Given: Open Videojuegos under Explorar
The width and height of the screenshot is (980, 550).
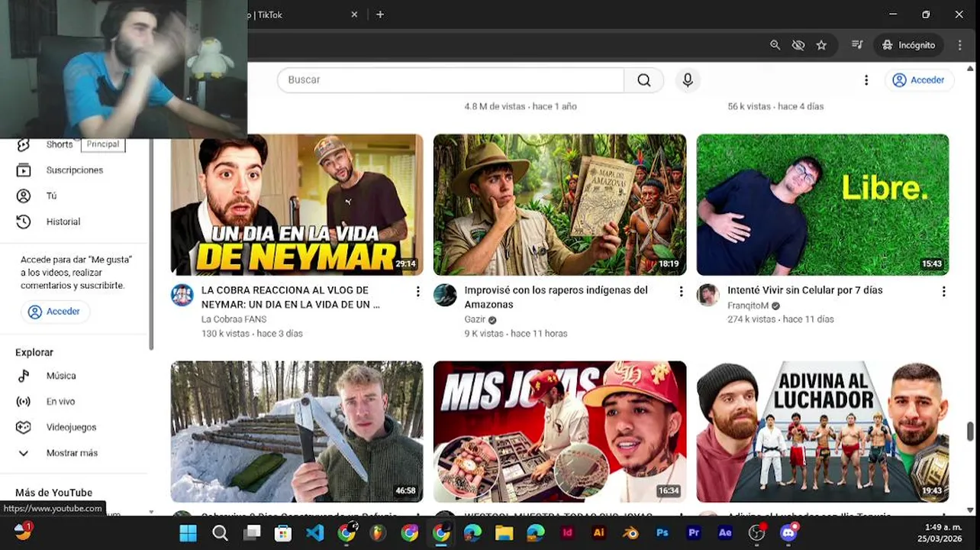Looking at the screenshot, I should pos(71,428).
